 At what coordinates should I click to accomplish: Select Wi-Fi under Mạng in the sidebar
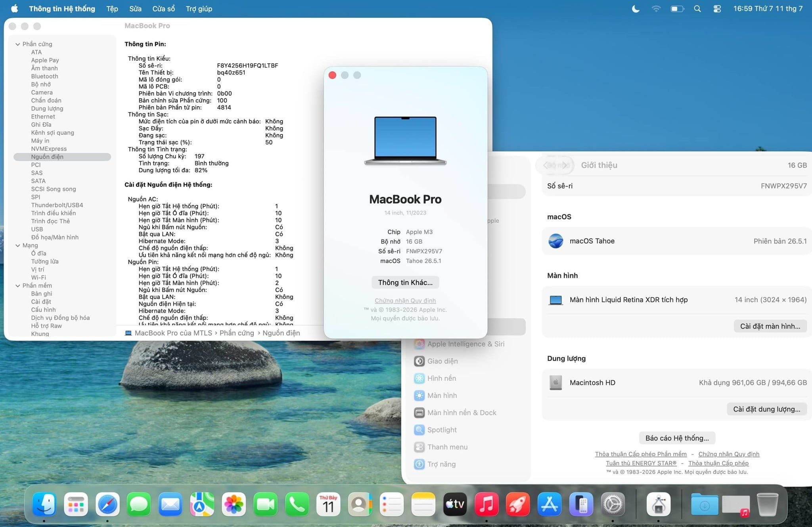click(38, 278)
